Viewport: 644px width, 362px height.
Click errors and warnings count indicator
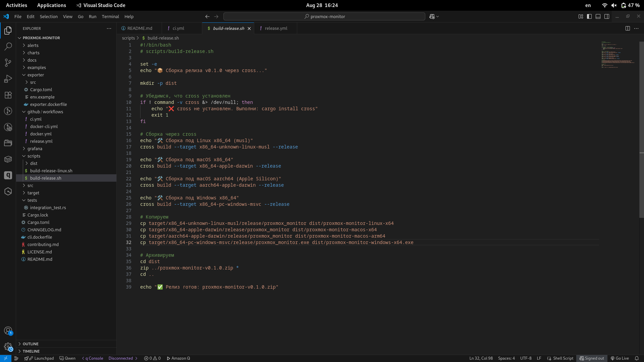(152, 358)
